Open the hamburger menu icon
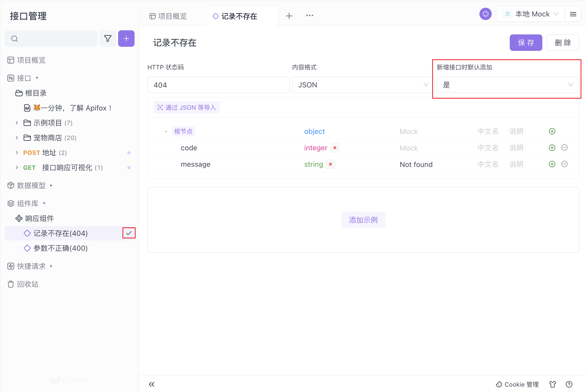Viewport: 586px width, 392px height. pyautogui.click(x=573, y=14)
